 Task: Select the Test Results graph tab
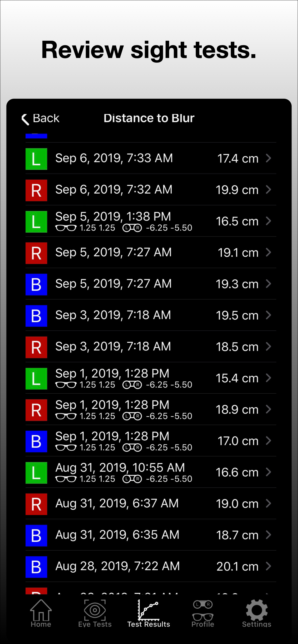pyautogui.click(x=149, y=613)
